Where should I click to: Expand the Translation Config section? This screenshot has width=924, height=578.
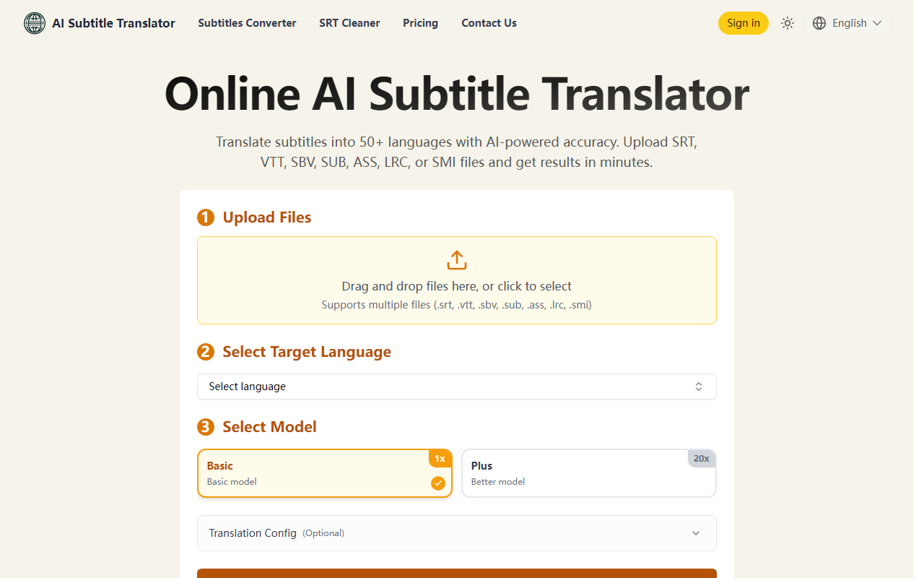(x=457, y=533)
